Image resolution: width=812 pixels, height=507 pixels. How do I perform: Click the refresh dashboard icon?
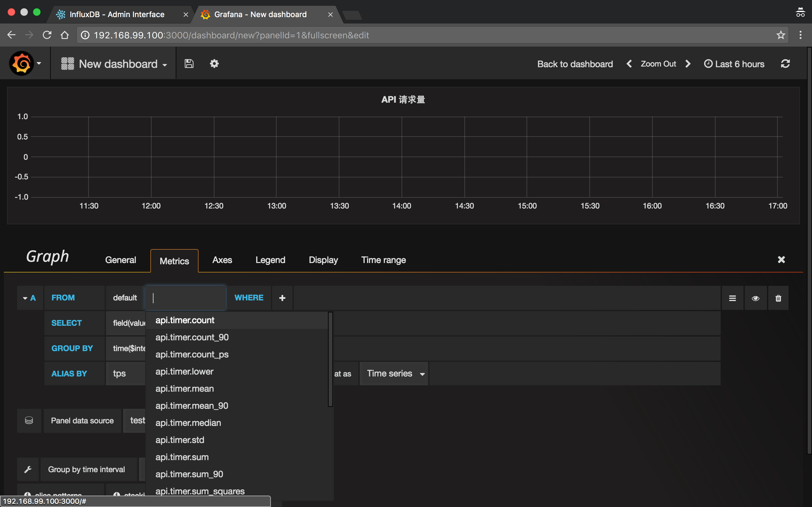(785, 64)
